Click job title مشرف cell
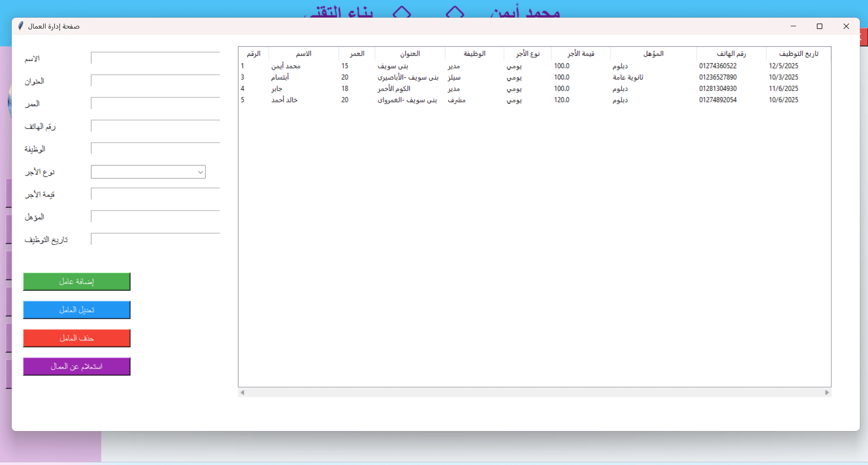Screen dimensions: 868x465 [456, 100]
